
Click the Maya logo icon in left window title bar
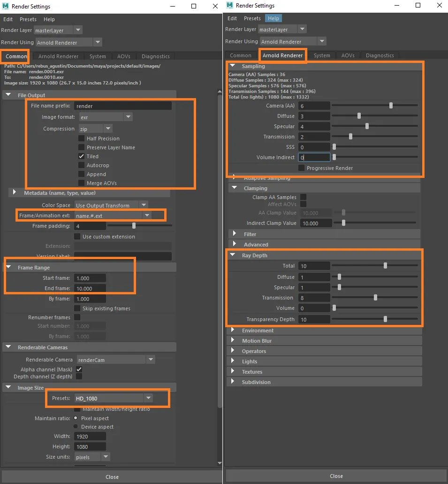[5, 6]
